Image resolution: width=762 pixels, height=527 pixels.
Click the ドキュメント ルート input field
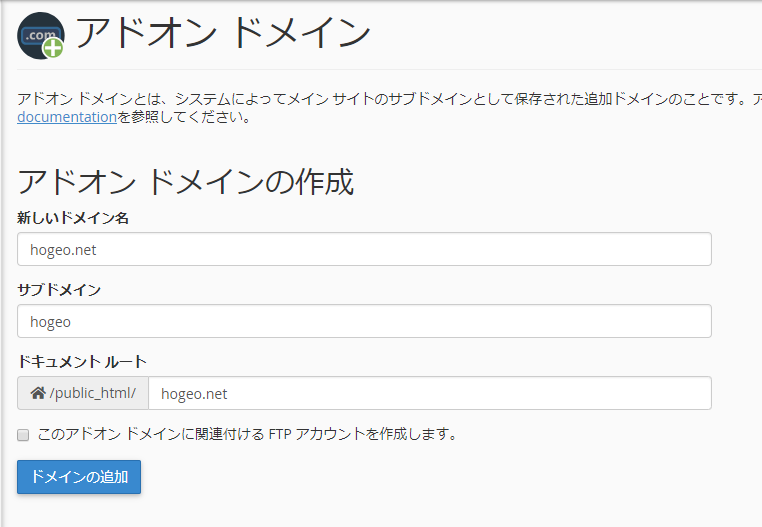click(430, 393)
